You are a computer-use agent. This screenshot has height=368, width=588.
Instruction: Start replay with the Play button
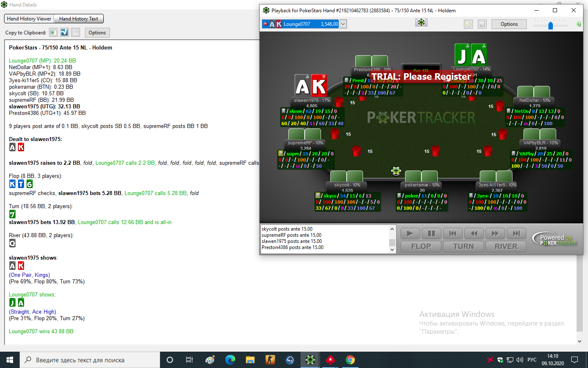click(410, 233)
